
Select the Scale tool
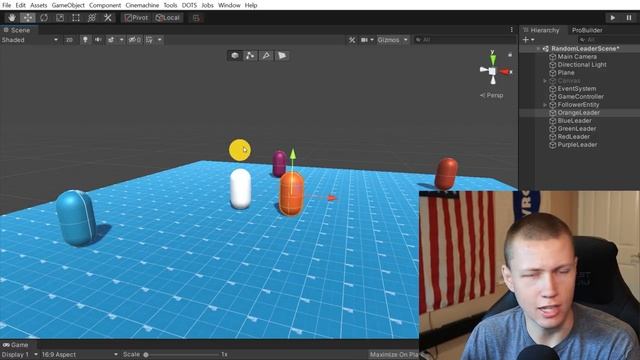[60, 18]
